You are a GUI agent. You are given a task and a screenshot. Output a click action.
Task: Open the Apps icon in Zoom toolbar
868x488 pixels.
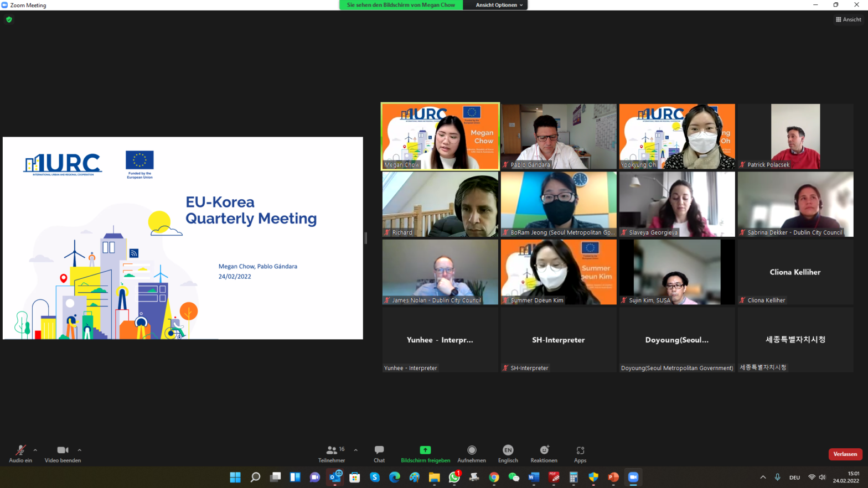[x=580, y=450]
